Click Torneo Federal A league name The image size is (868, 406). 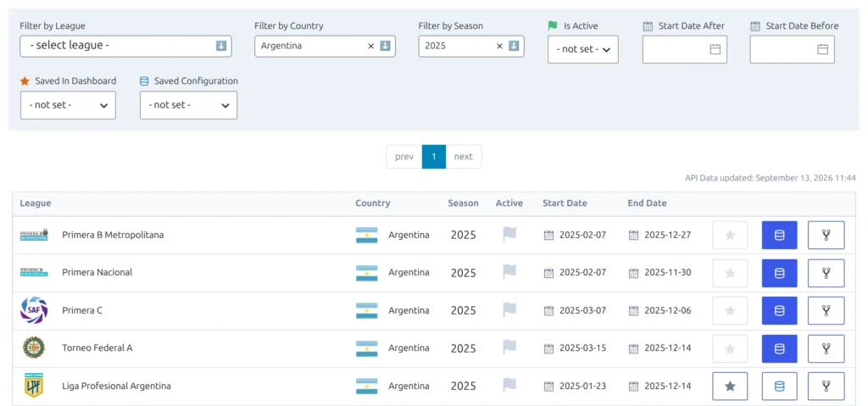97,348
